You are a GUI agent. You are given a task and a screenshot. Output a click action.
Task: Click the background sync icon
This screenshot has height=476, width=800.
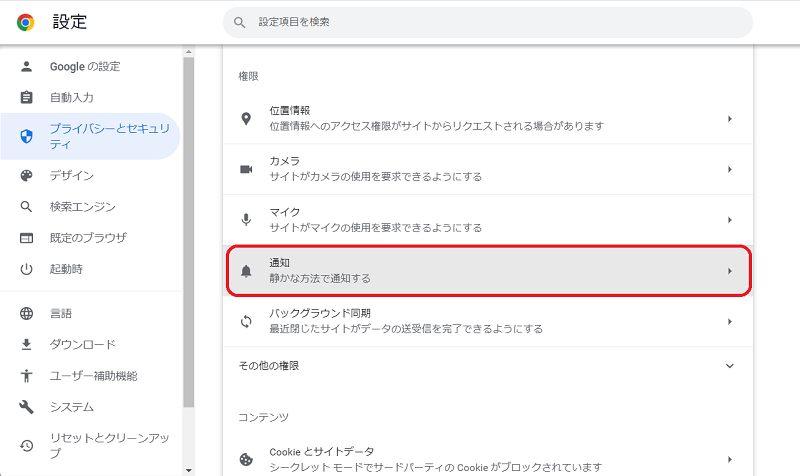246,322
